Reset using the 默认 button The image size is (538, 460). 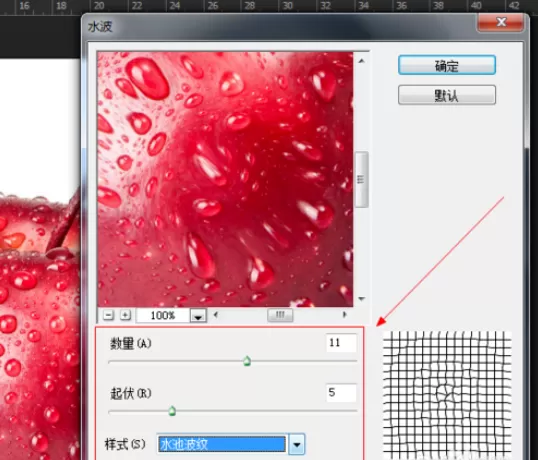click(x=447, y=95)
